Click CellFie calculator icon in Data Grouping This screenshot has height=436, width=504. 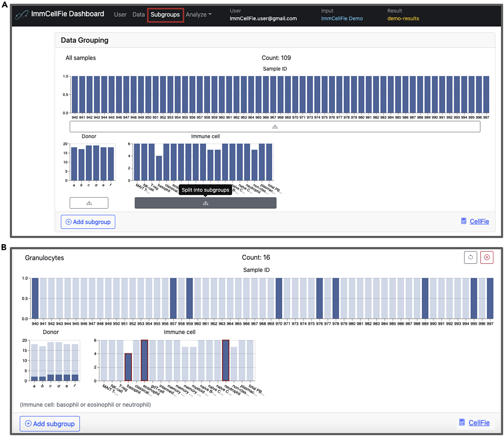(463, 221)
